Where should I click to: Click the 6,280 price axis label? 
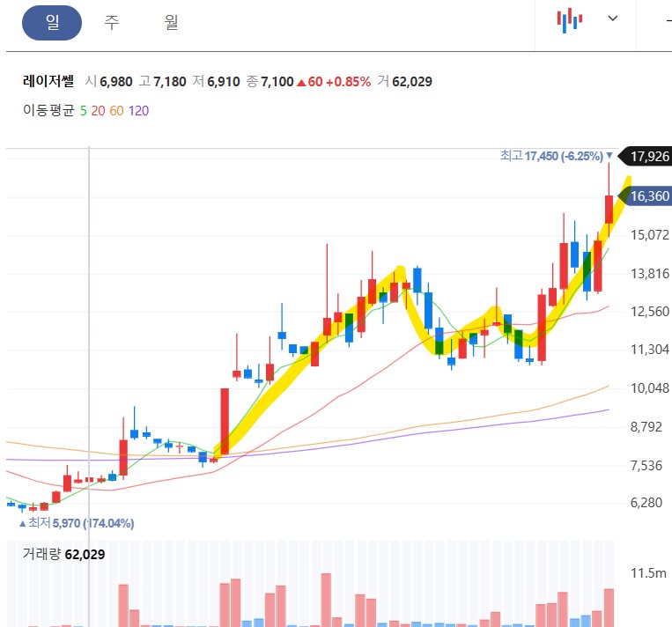[646, 503]
